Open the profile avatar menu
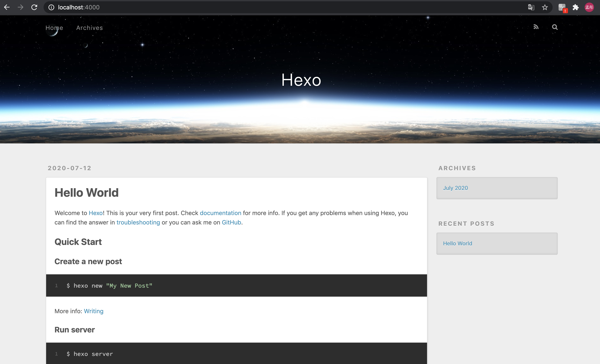This screenshot has width=600, height=364. tap(589, 7)
